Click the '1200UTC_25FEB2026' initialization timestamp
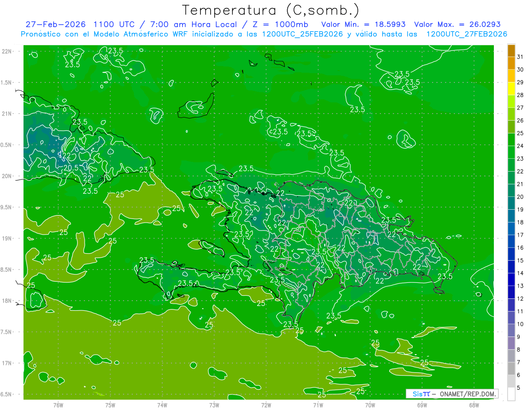 point(302,34)
